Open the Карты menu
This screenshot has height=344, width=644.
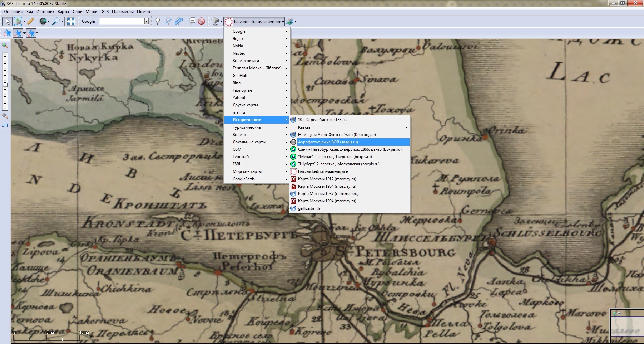(x=63, y=12)
